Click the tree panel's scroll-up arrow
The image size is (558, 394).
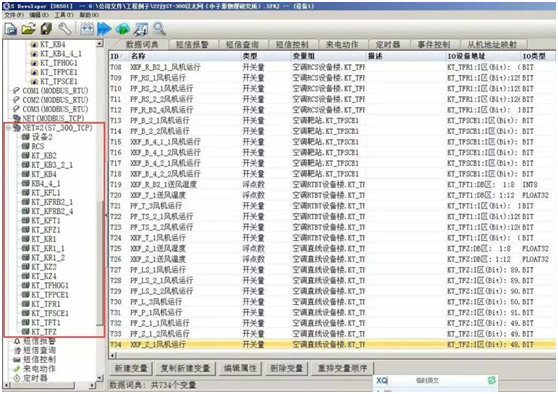point(100,43)
